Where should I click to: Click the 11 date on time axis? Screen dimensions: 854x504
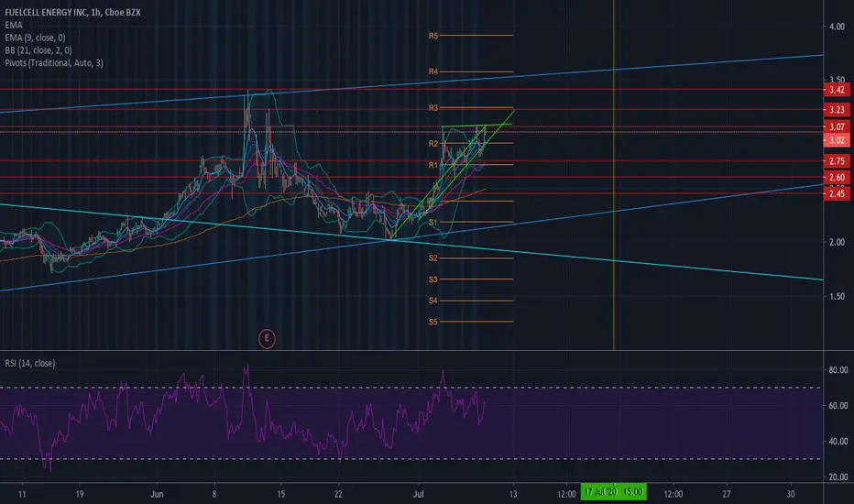pos(22,494)
